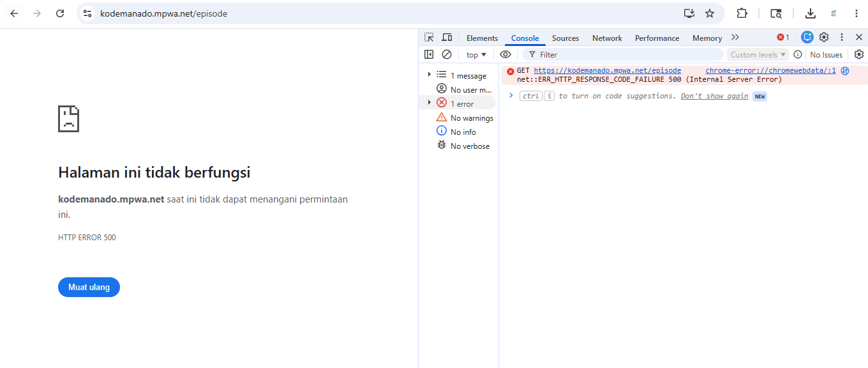The height and width of the screenshot is (368, 868).
Task: Click the Don't show again link
Action: point(714,96)
